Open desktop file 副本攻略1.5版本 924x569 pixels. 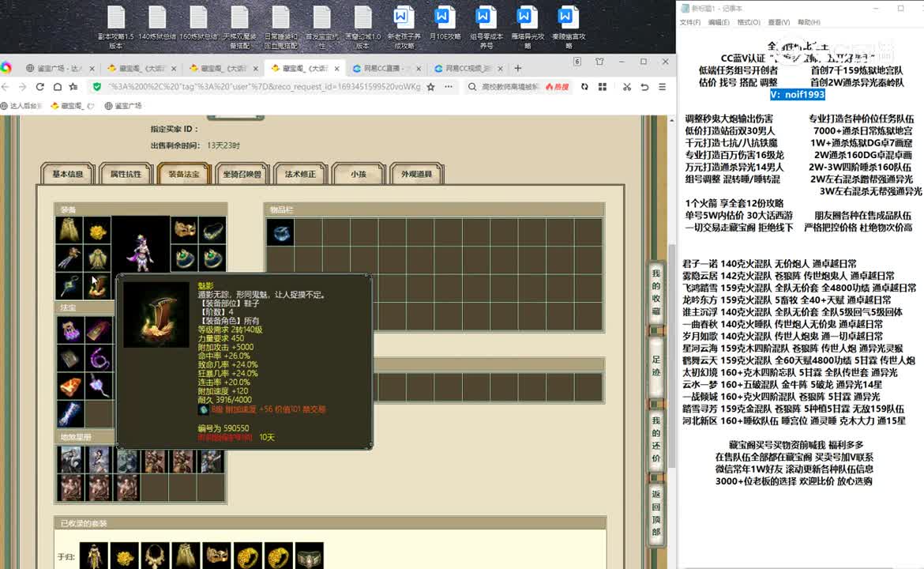[116, 27]
